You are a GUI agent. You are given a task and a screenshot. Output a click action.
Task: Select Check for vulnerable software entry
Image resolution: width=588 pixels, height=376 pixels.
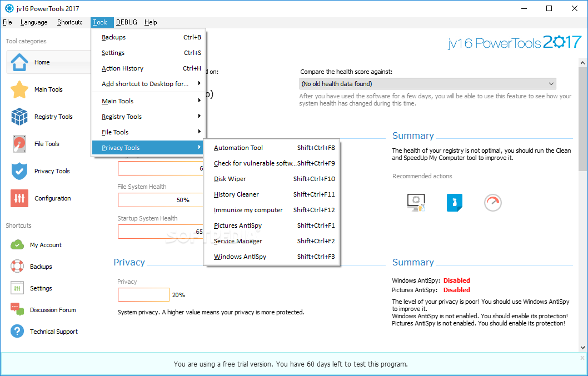pyautogui.click(x=272, y=163)
